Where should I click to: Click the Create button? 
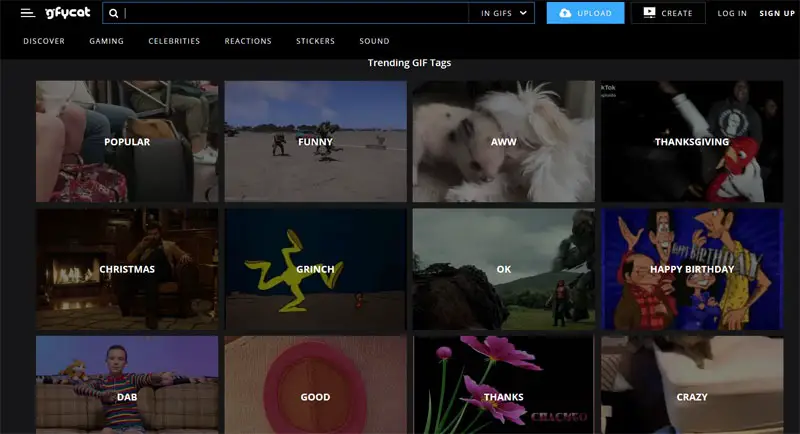click(668, 13)
